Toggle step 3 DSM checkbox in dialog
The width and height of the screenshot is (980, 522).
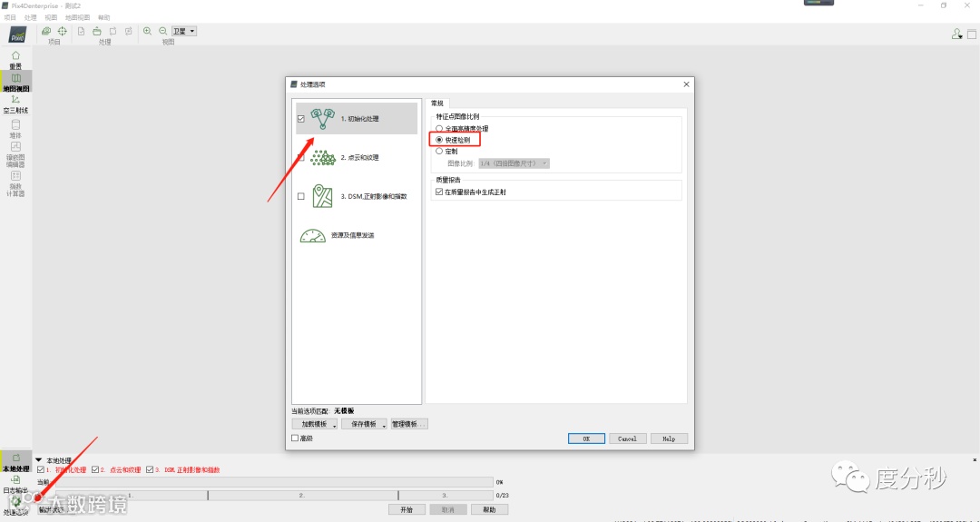click(x=301, y=196)
